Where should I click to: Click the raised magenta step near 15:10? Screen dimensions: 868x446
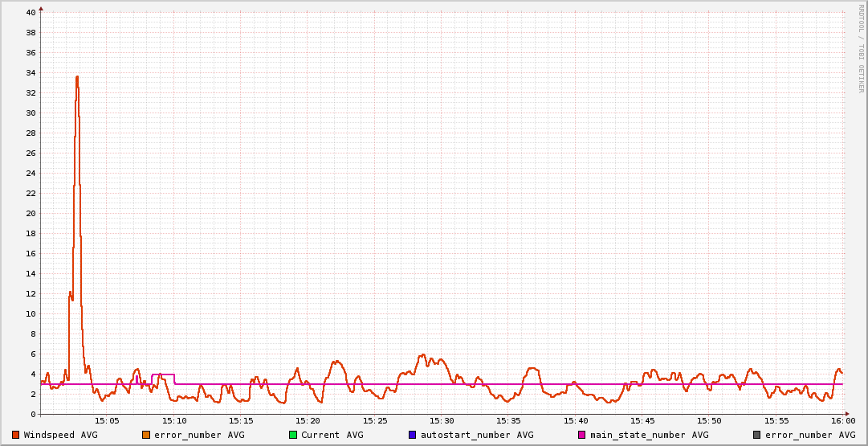point(163,374)
